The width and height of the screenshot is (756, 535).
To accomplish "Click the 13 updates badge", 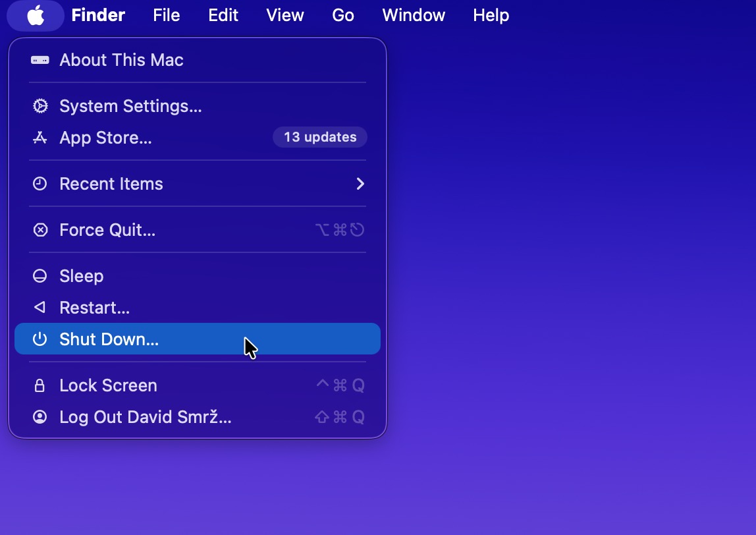I will coord(319,137).
